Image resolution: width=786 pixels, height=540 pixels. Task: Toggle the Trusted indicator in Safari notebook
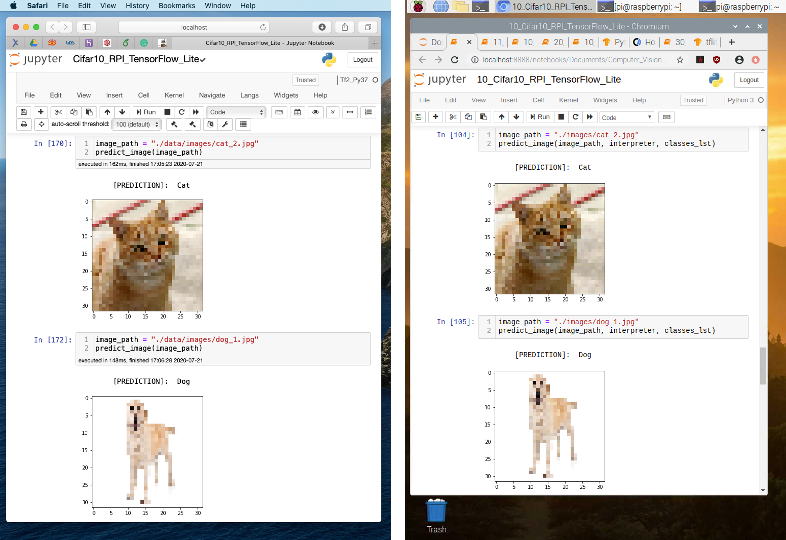coord(304,79)
